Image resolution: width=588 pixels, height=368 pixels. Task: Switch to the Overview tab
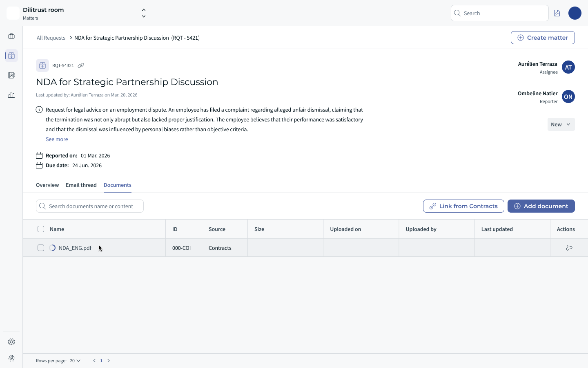coord(47,185)
